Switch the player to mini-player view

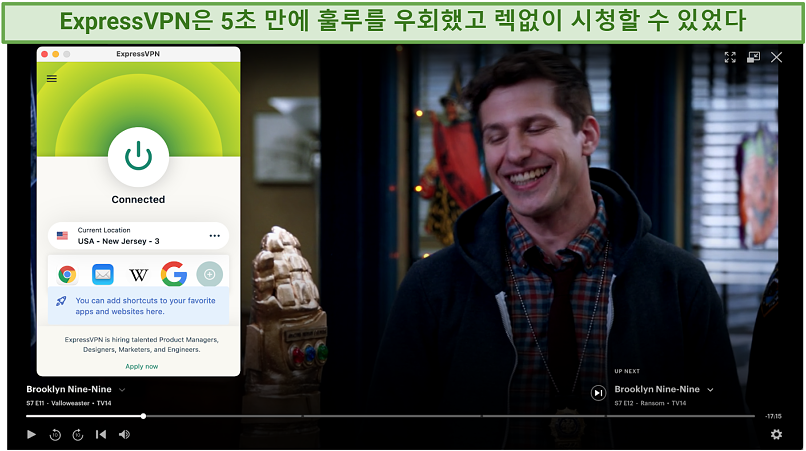point(754,57)
